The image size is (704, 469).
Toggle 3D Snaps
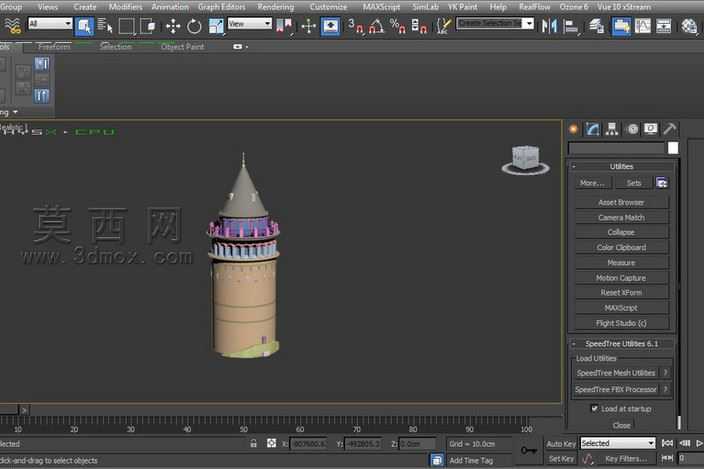[x=355, y=26]
